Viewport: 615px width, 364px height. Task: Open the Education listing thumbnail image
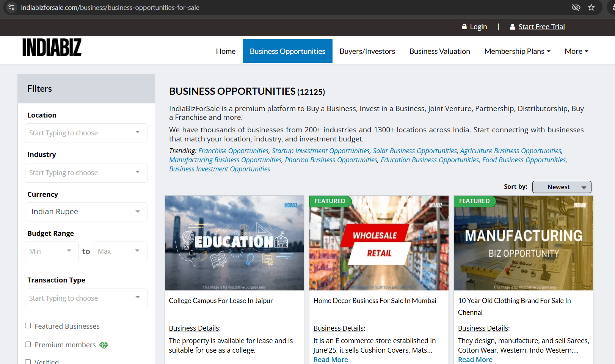(x=234, y=243)
